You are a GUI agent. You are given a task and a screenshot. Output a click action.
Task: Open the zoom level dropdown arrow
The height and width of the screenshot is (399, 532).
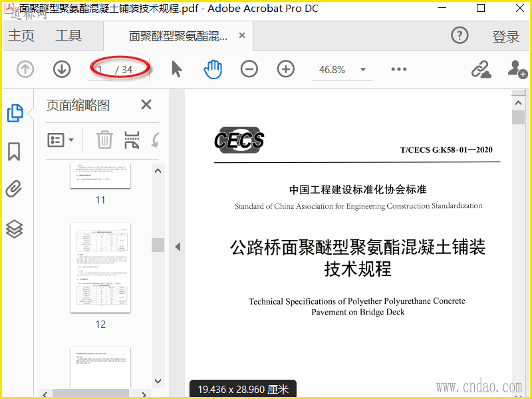[x=363, y=70]
